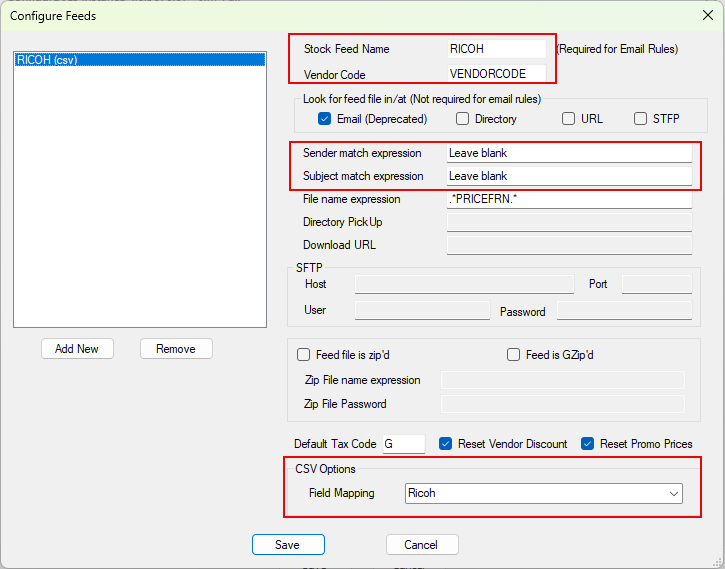Click the Vendor Code field
This screenshot has height=569, width=725.
point(497,74)
